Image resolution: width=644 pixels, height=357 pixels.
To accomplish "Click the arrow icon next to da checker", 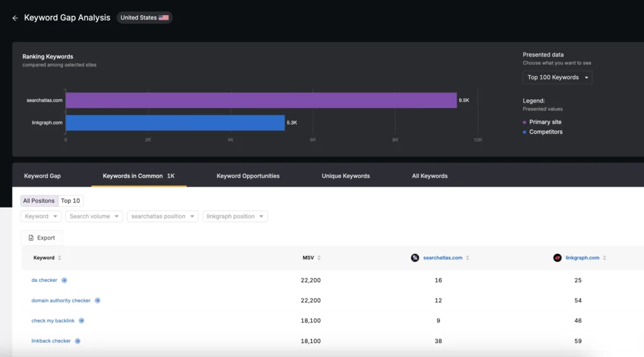I will point(64,280).
